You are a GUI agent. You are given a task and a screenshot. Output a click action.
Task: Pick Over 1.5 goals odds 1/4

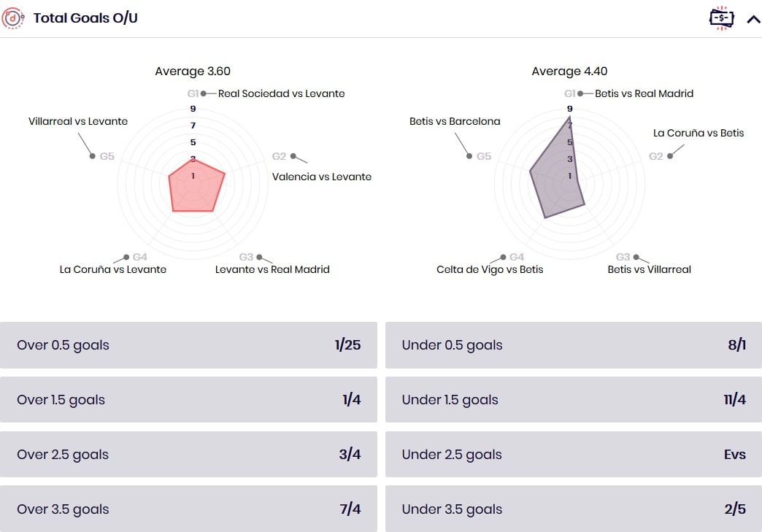pyautogui.click(x=188, y=400)
